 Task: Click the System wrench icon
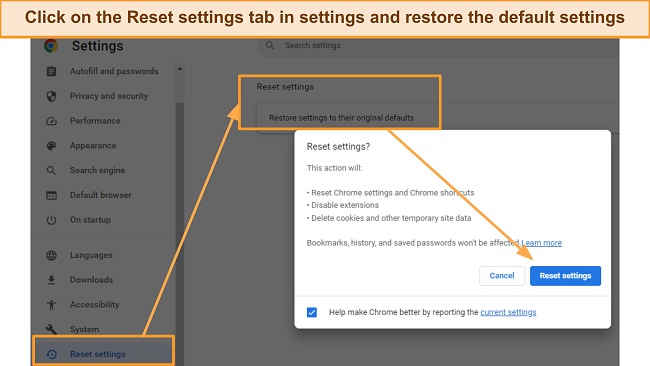(51, 330)
